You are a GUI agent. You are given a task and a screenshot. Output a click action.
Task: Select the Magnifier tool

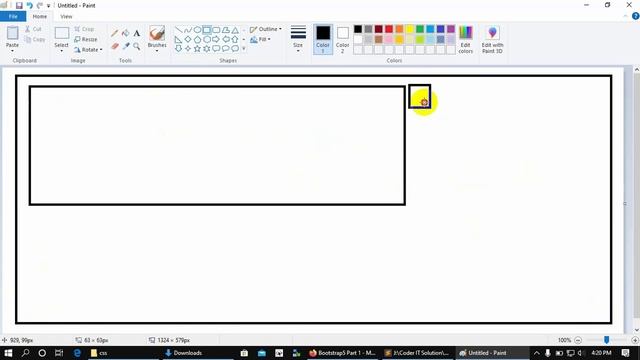(137, 46)
